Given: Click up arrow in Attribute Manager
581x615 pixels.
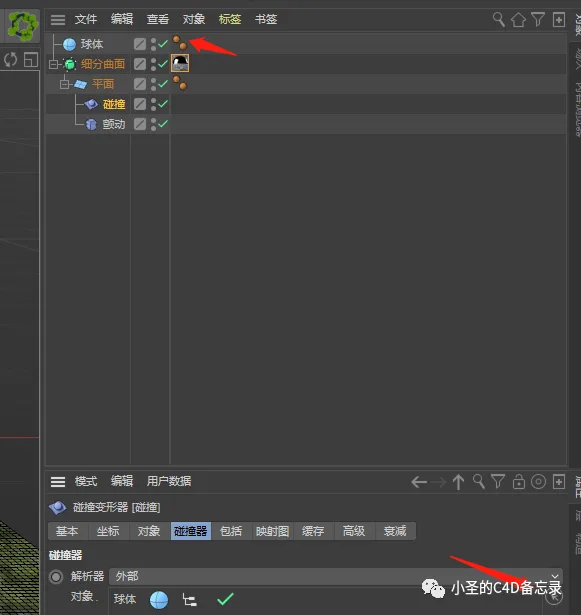Looking at the screenshot, I should (458, 482).
